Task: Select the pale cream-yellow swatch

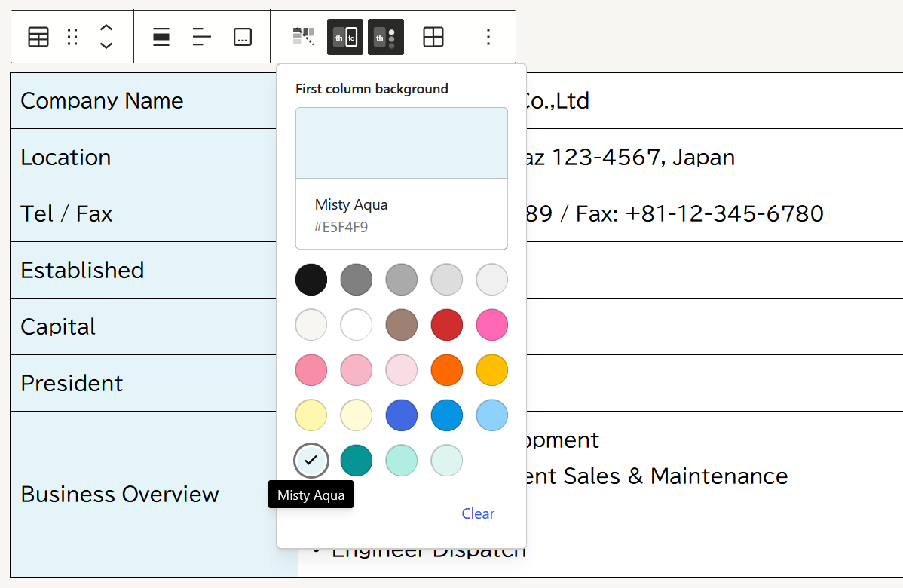Action: 357,415
